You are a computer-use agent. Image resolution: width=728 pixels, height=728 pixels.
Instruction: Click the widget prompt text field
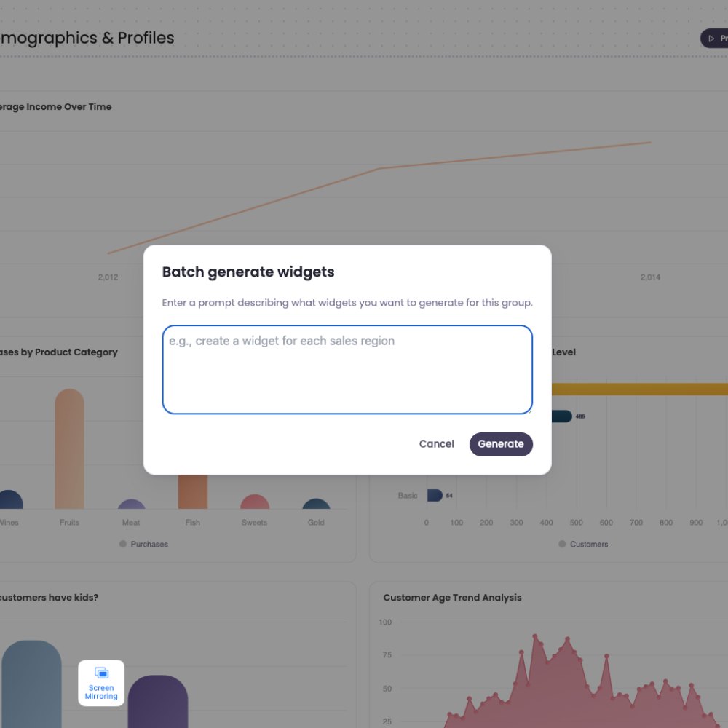(347, 369)
